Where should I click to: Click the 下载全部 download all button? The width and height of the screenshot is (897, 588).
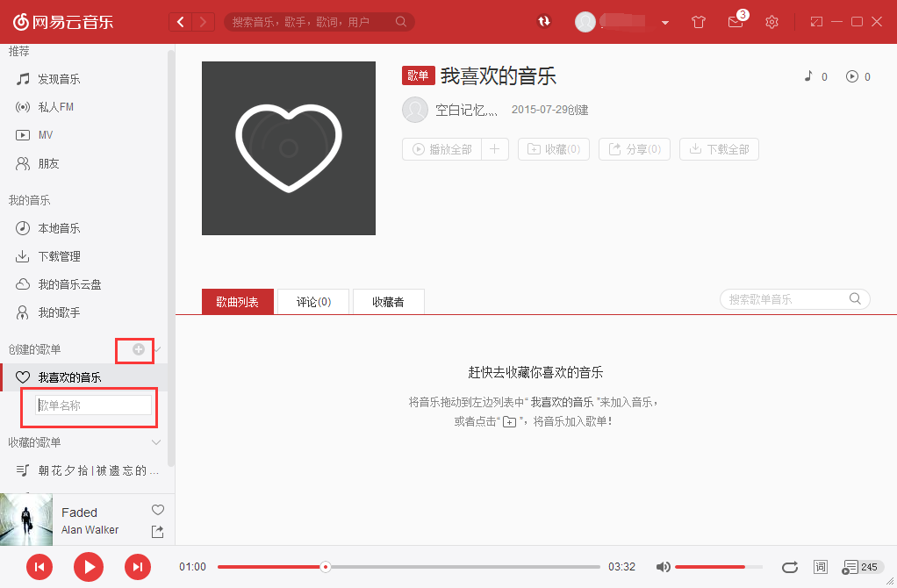[x=719, y=148]
